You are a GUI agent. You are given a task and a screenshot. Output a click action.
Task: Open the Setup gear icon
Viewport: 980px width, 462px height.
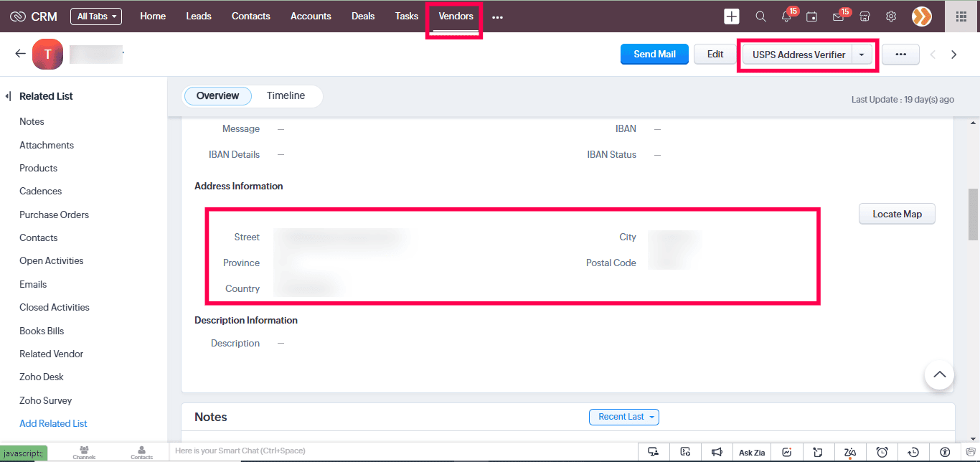pyautogui.click(x=891, y=16)
